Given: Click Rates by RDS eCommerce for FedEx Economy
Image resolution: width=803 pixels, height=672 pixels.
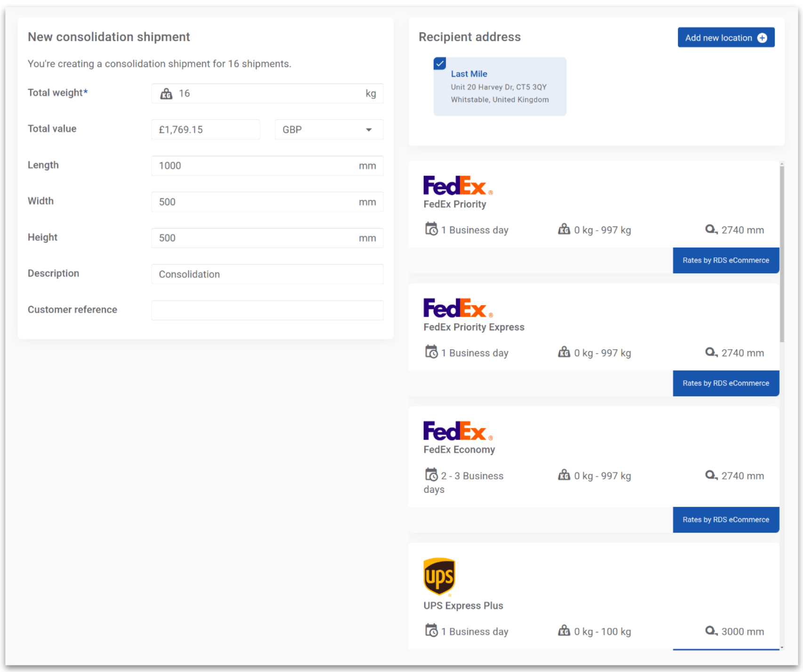Looking at the screenshot, I should 725,520.
